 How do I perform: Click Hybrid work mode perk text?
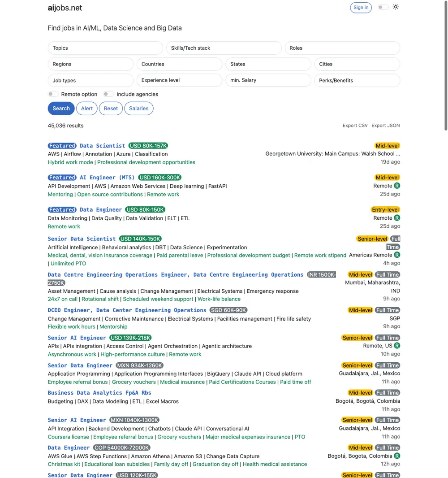coord(70,162)
